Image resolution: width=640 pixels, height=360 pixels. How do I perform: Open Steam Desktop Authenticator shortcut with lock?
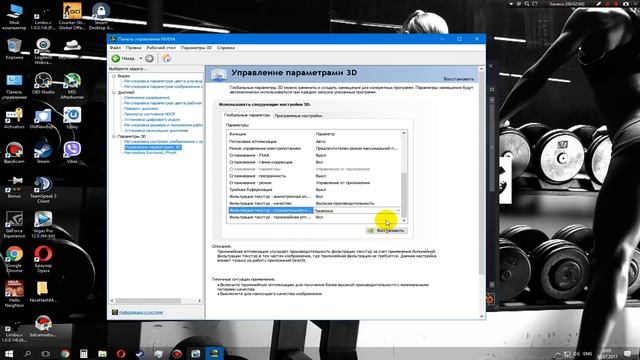(101, 16)
